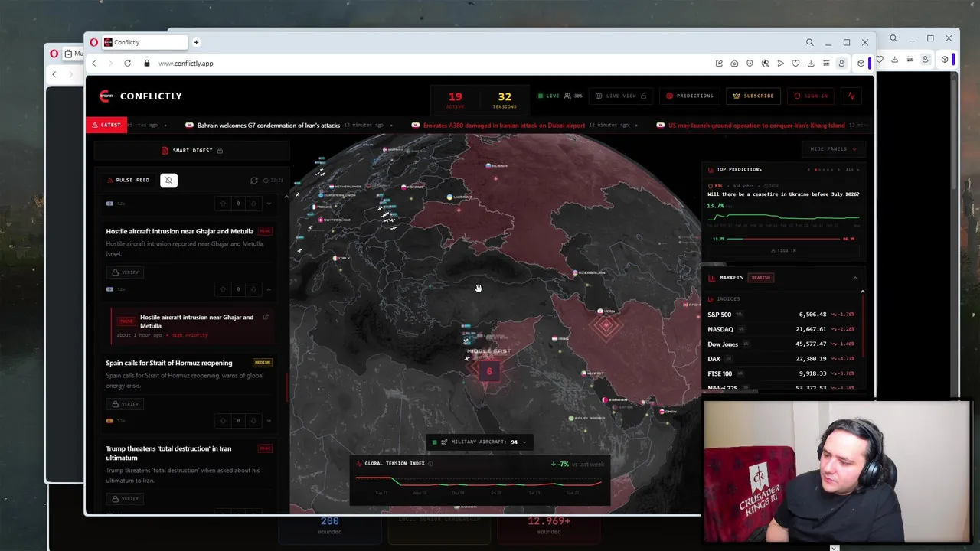This screenshot has width=980, height=551.
Task: Refresh the Pulse Feed using the reload icon
Action: 254,181
